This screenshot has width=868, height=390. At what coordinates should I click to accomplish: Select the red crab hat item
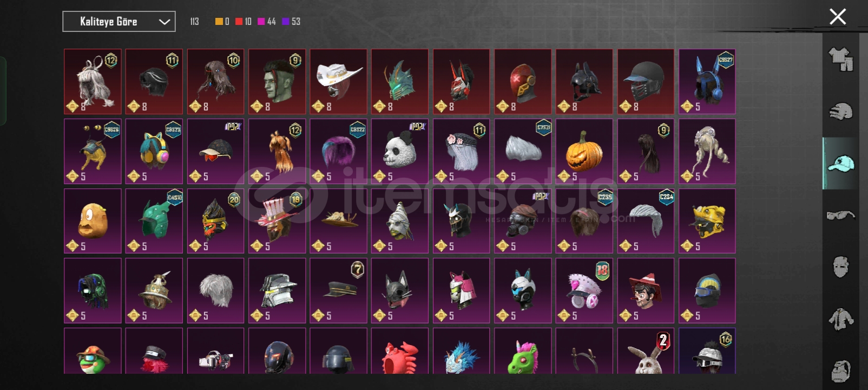tap(400, 351)
